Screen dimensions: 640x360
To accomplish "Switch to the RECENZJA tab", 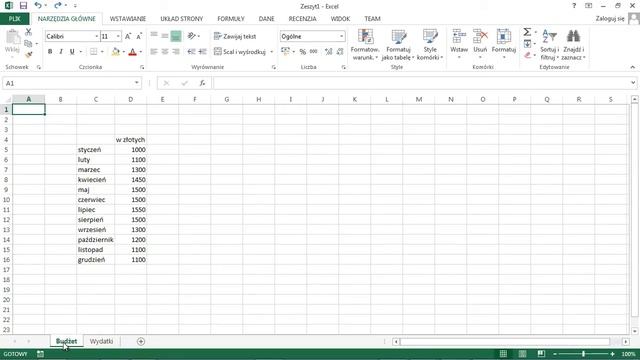I will (302, 19).
